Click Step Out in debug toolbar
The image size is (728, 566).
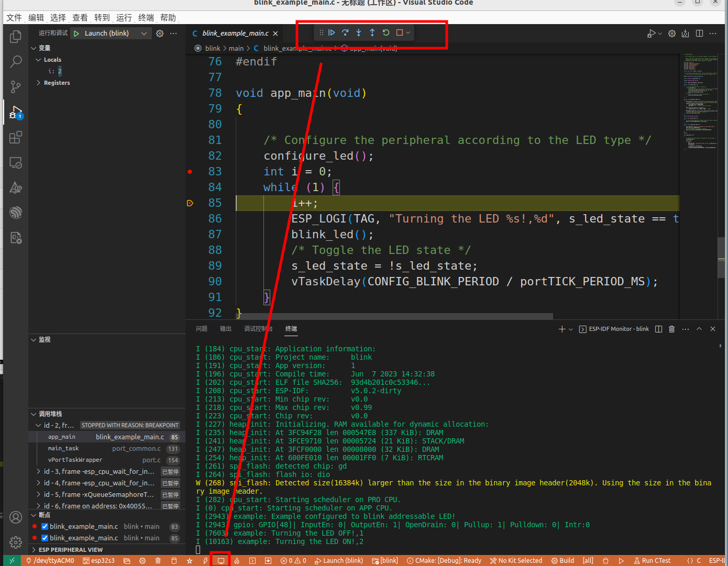[372, 32]
